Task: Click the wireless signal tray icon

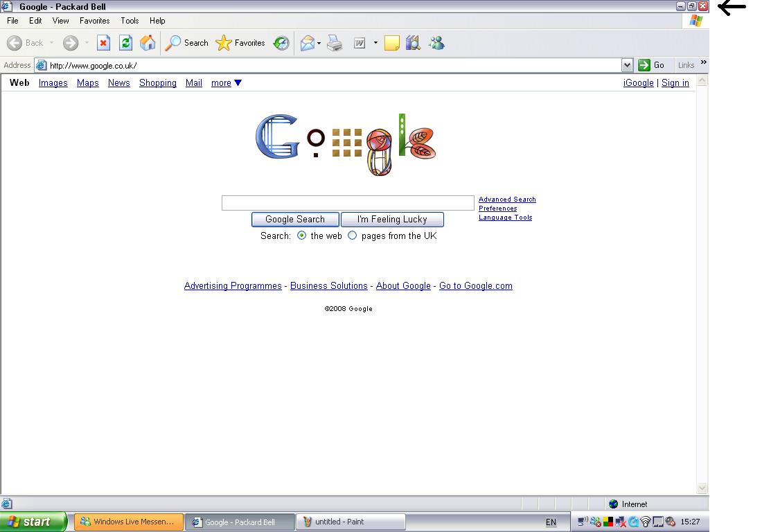Action: (646, 522)
